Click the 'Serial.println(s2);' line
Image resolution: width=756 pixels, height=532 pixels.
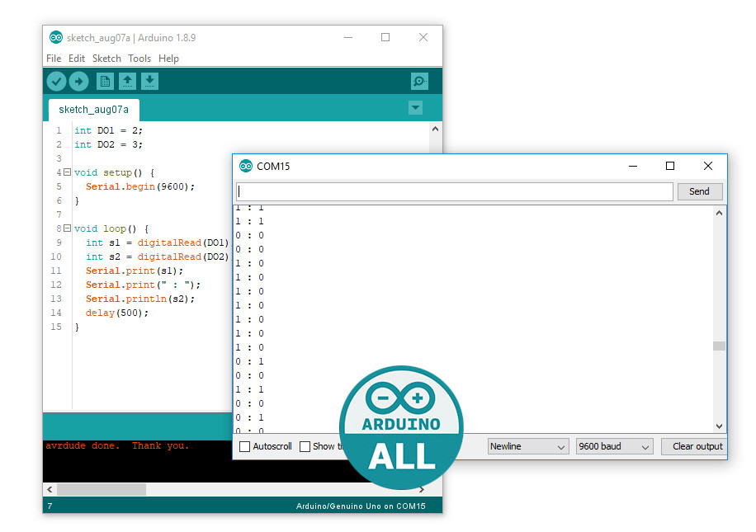[x=140, y=299]
